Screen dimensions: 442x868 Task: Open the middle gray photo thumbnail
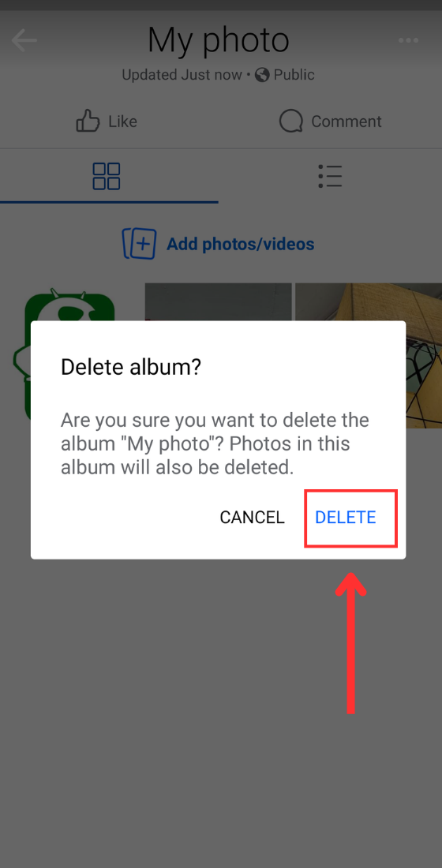(x=218, y=301)
